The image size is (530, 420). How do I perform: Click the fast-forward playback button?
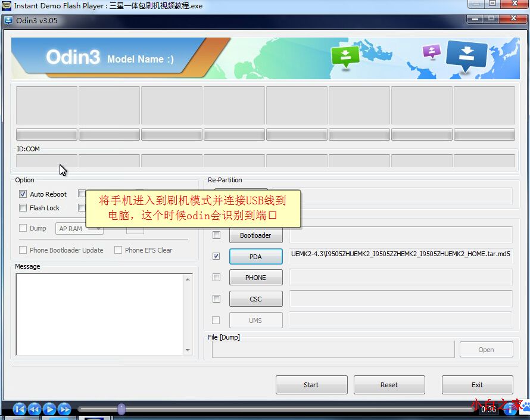[64, 409]
